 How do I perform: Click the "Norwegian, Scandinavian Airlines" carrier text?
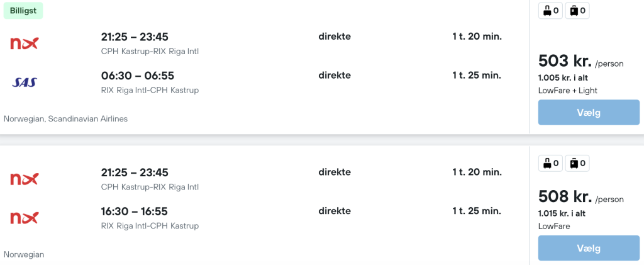(x=65, y=119)
